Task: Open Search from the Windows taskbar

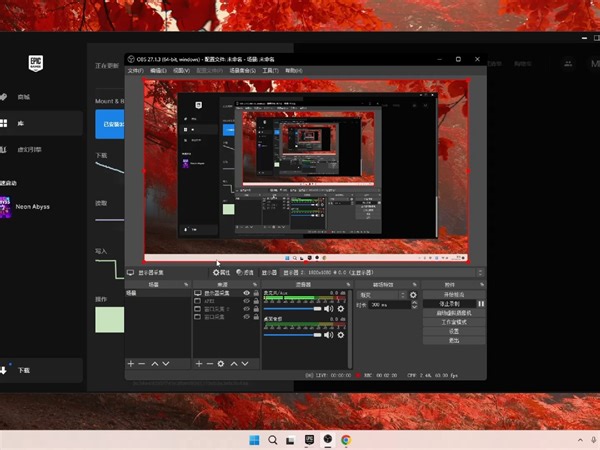Action: pyautogui.click(x=272, y=440)
